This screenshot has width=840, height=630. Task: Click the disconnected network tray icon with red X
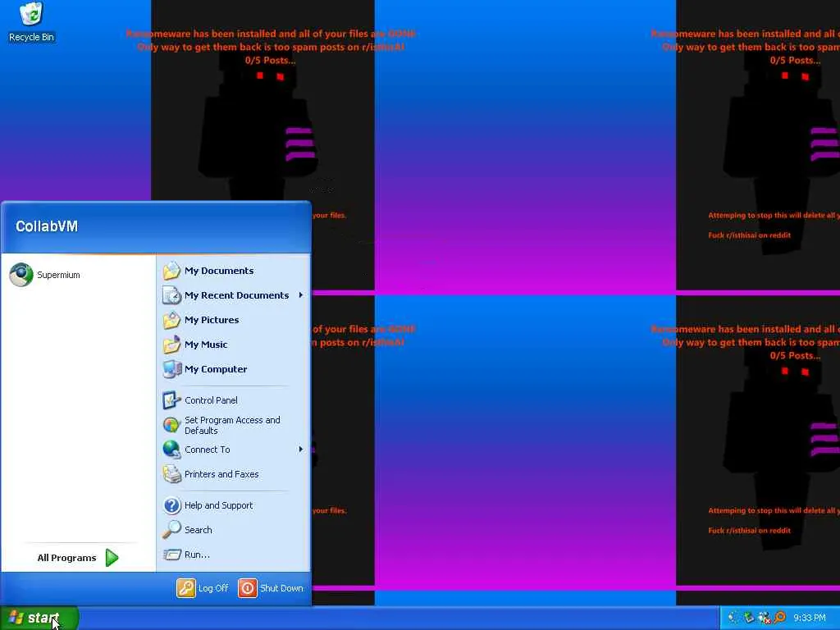pyautogui.click(x=765, y=618)
